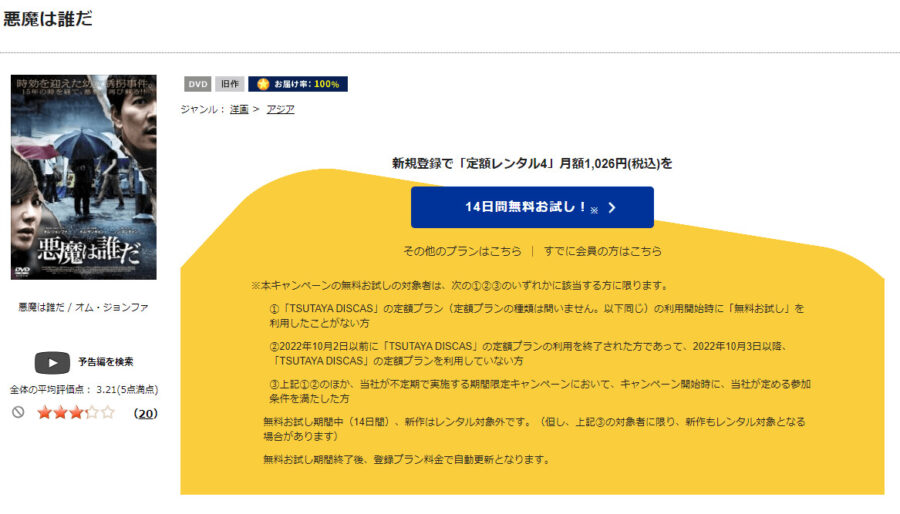Click the last empty rating star
This screenshot has width=900, height=514.
[108, 412]
